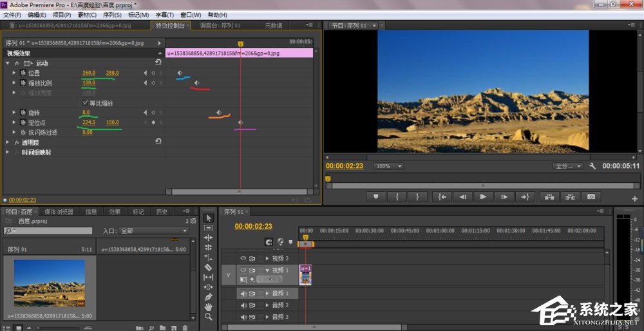Open the 100% zoom level dropdown
This screenshot has height=331, width=644.
389,166
